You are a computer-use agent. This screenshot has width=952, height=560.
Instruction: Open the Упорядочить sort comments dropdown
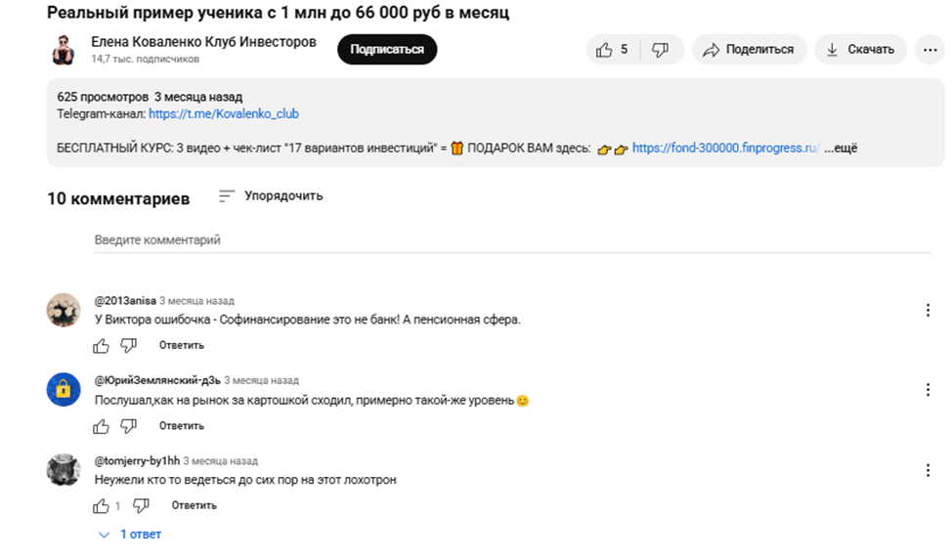tap(271, 196)
